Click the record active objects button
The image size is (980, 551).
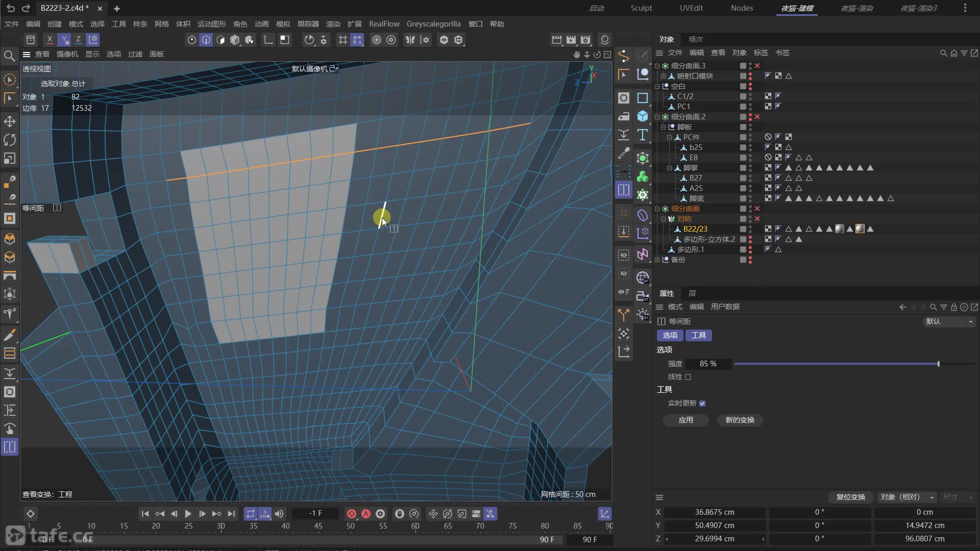352,514
